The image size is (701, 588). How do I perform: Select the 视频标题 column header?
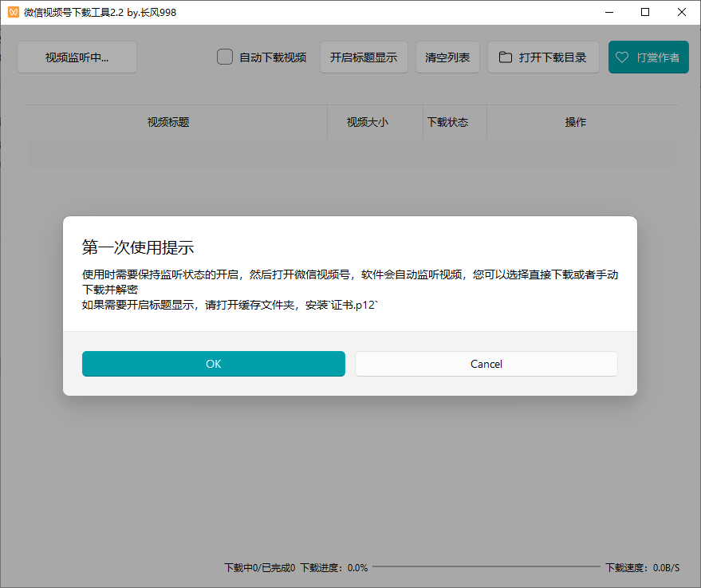(168, 122)
